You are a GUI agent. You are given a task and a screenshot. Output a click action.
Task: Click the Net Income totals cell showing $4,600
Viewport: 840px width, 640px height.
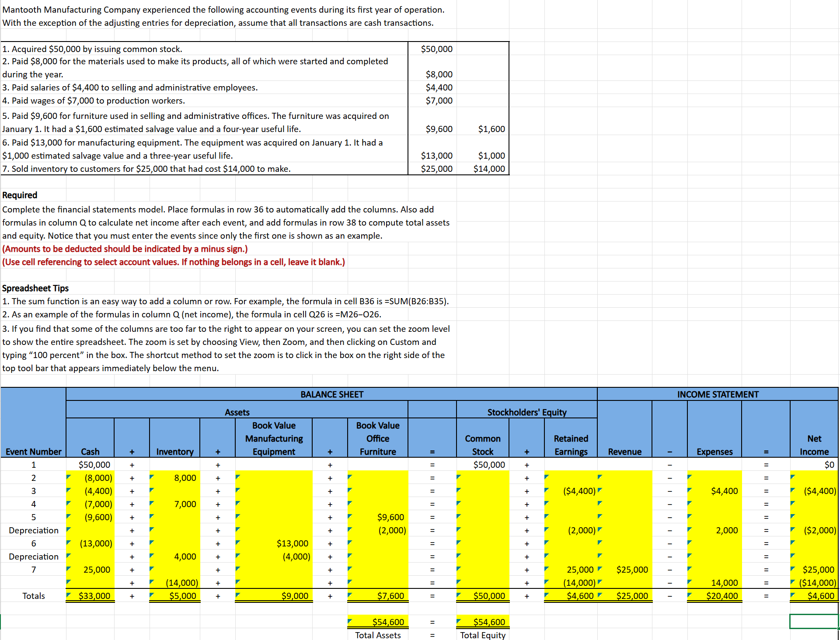814,595
